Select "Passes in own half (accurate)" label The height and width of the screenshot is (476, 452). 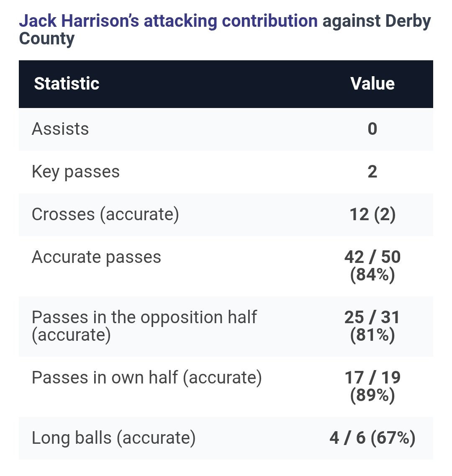(146, 378)
